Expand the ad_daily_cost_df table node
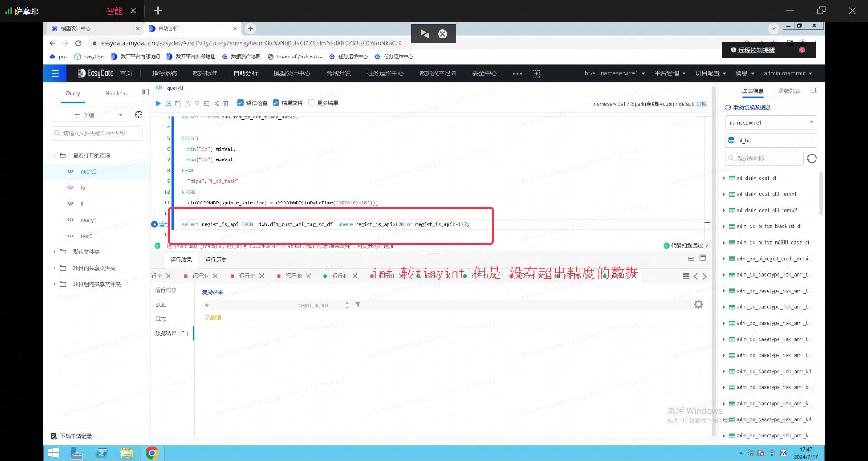 [725, 178]
